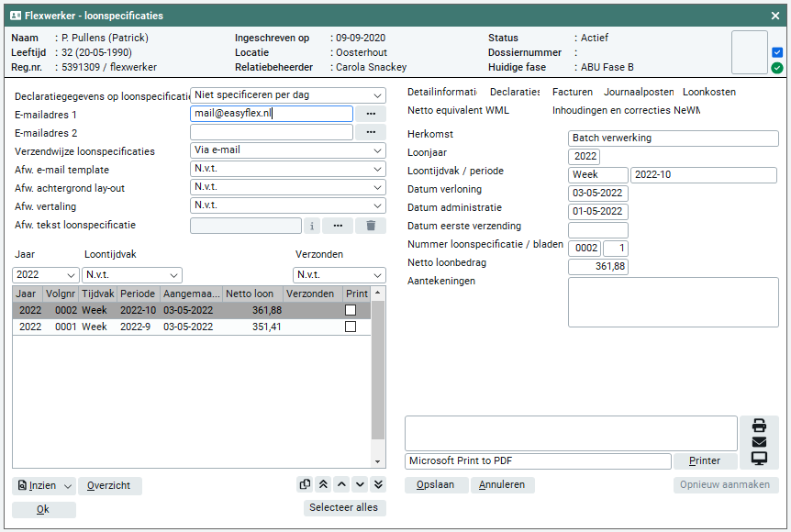
Task: Jump to last record with double-down arrow
Action: (x=378, y=484)
